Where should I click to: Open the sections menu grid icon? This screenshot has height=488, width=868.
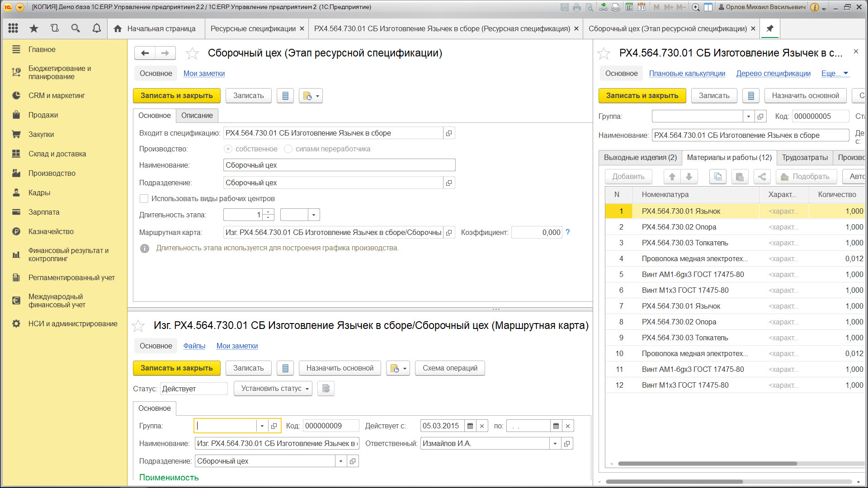pos(13,28)
